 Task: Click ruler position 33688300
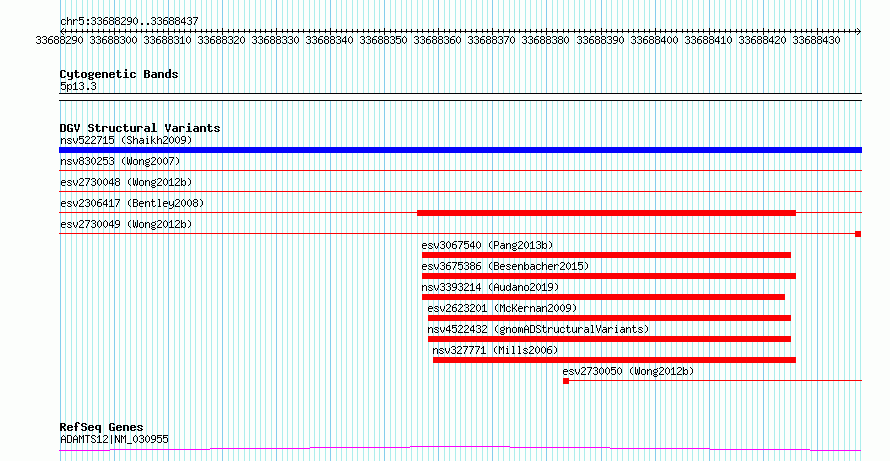coord(114,41)
